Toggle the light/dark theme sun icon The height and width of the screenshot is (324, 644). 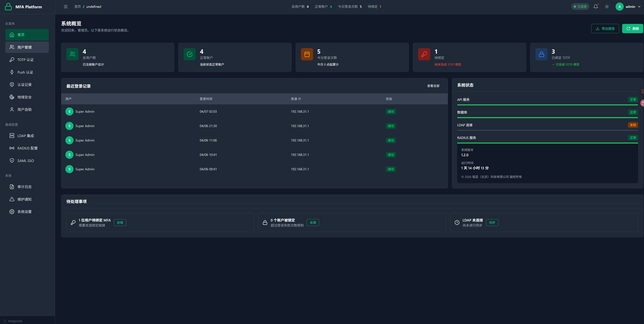(x=607, y=7)
